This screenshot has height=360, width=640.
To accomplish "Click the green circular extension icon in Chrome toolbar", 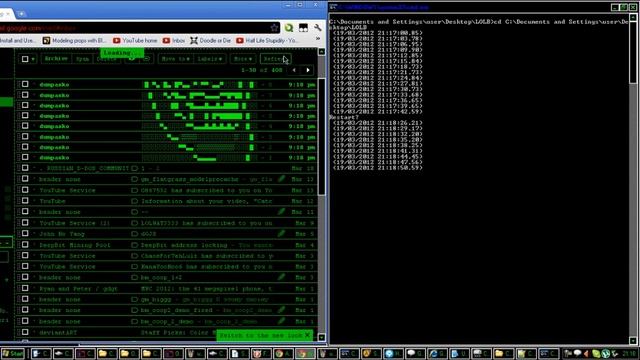I will click(x=289, y=28).
